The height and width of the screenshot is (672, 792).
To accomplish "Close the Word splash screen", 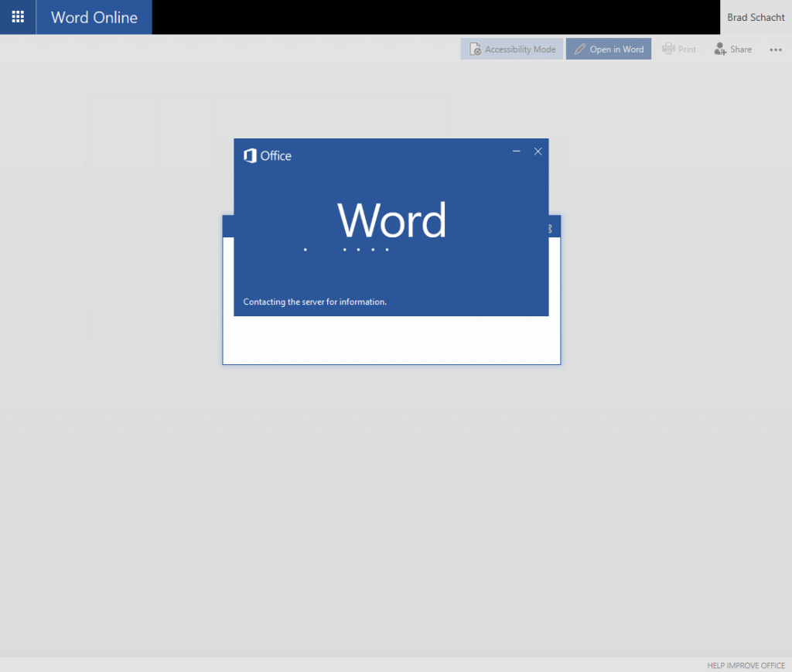I will (538, 151).
